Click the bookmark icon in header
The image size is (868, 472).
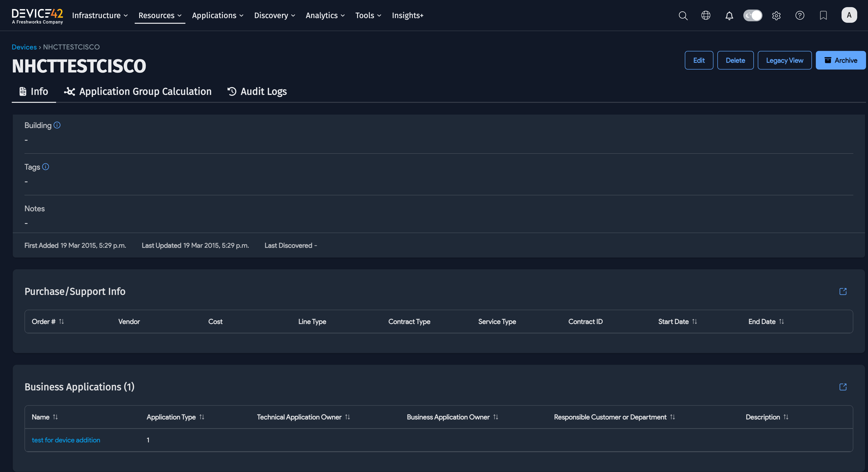pyautogui.click(x=823, y=15)
